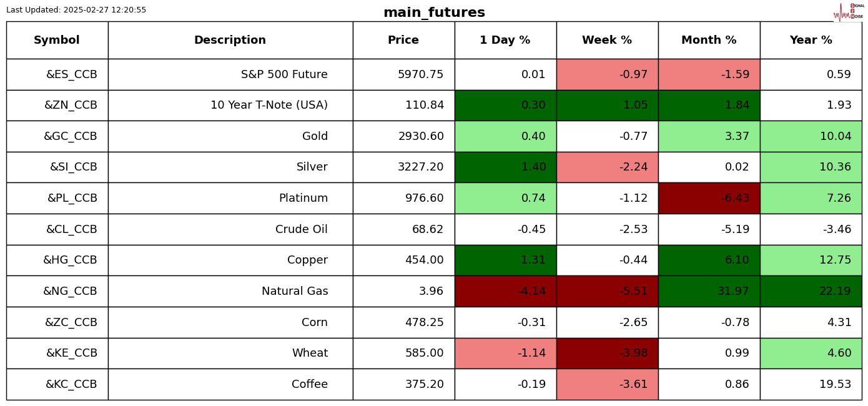Click the Symbol column header
Screen dimensions: 868x406
(x=57, y=41)
